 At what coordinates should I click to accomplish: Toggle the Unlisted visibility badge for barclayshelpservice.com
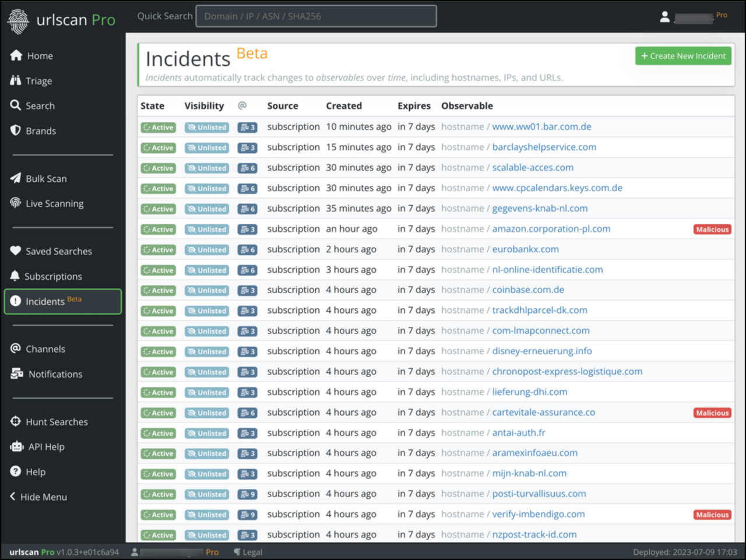coord(206,147)
